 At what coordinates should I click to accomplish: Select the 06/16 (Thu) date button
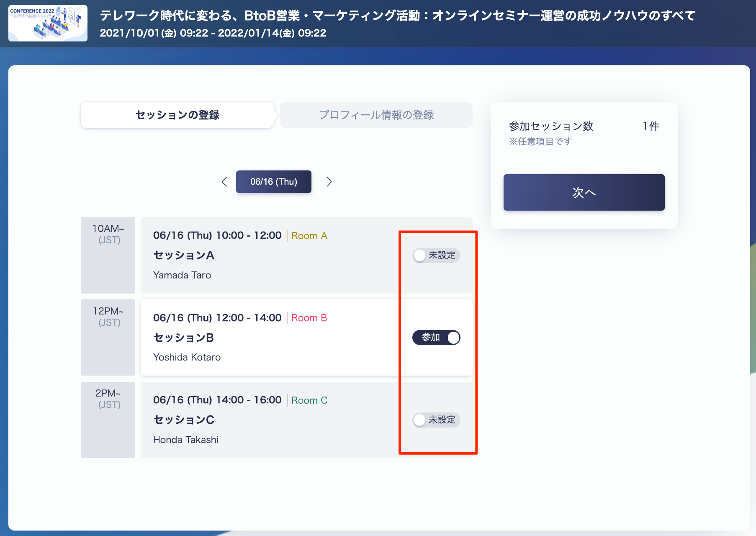[274, 182]
